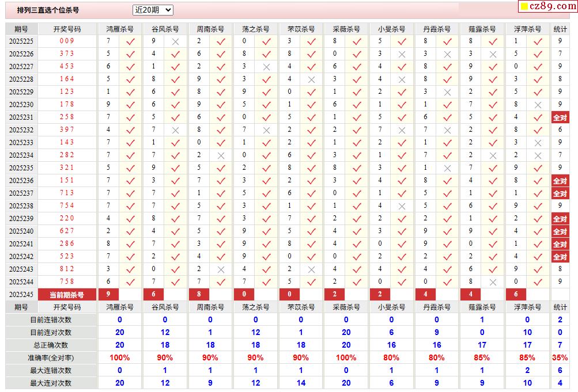Click the 最大连错次数 row label
Screen dimensions: 578x392
pyautogui.click(x=51, y=370)
